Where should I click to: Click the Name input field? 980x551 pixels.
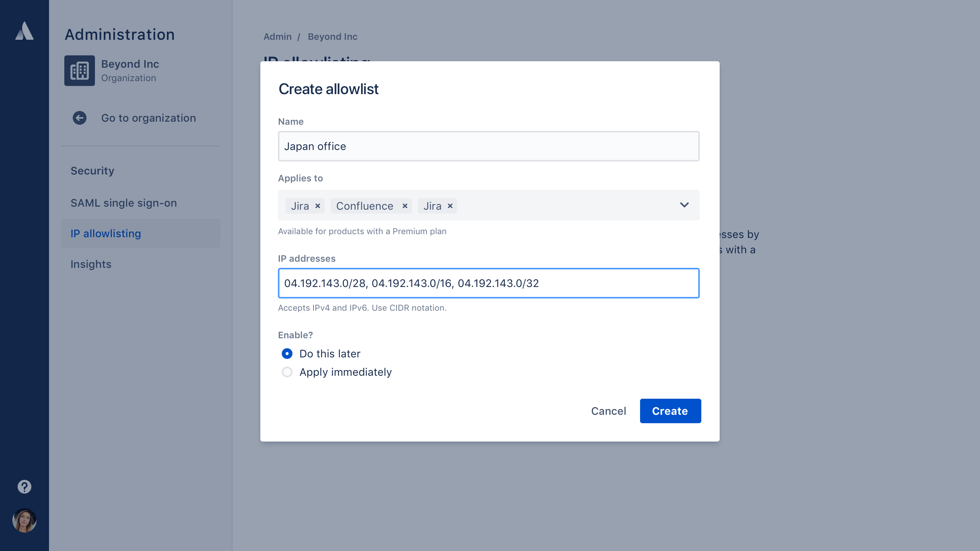[488, 146]
